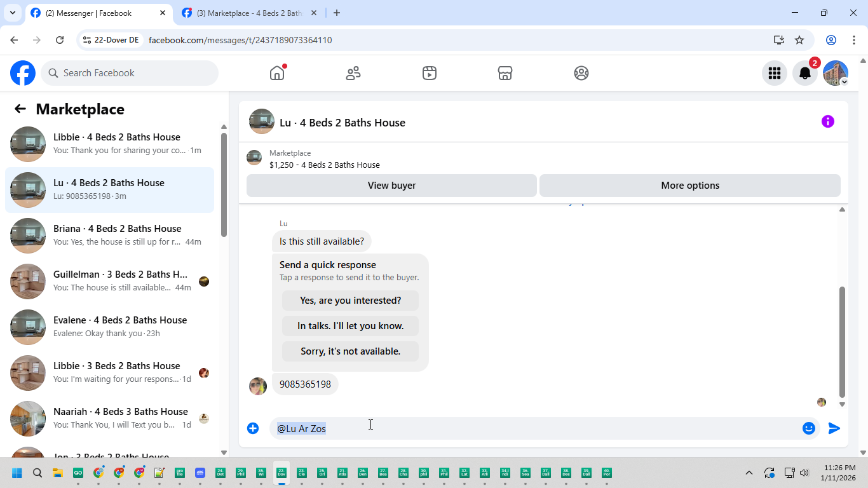Screen dimensions: 868x488
Task: Open the emoji picker in message box
Action: coord(809,428)
